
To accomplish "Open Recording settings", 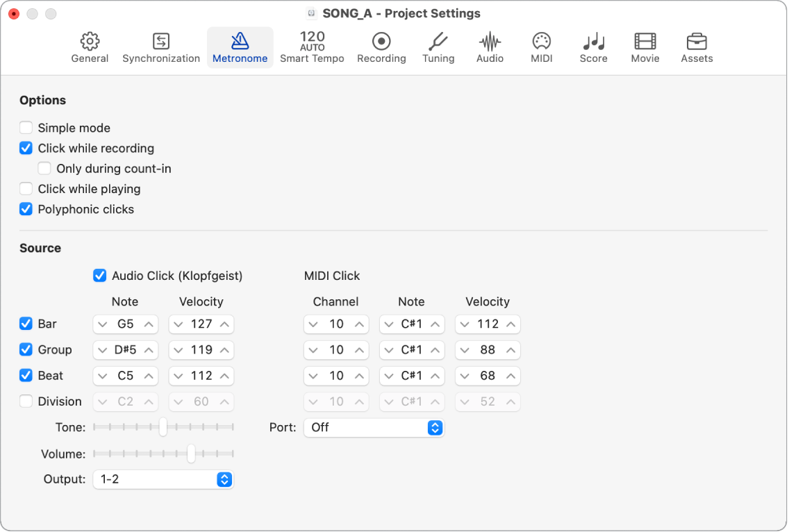I will click(381, 47).
